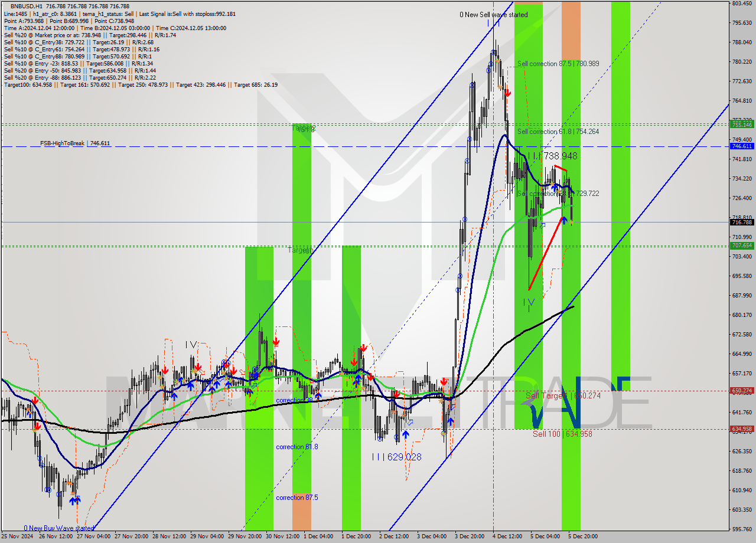Click the '5 Dec 20:00' time axis label
The height and width of the screenshot is (543, 756).
tap(582, 537)
